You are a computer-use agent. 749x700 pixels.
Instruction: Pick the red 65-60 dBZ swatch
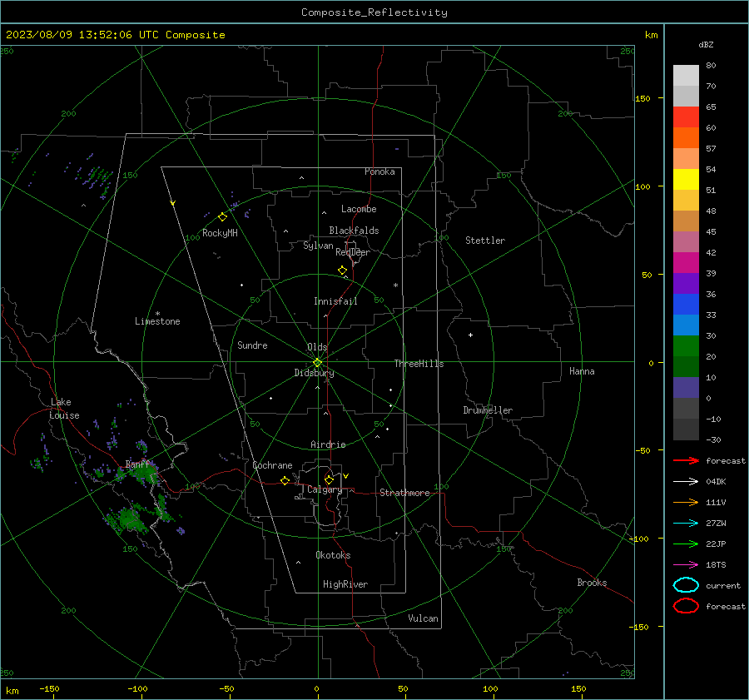point(686,117)
